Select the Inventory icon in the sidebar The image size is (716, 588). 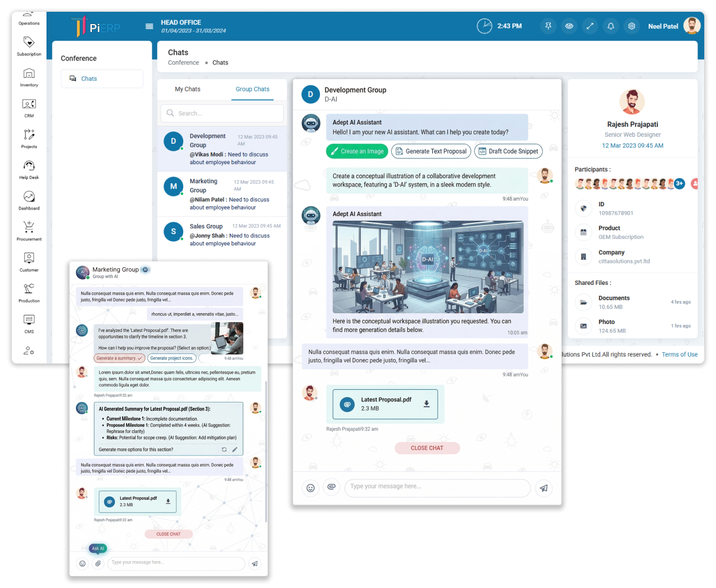(29, 76)
